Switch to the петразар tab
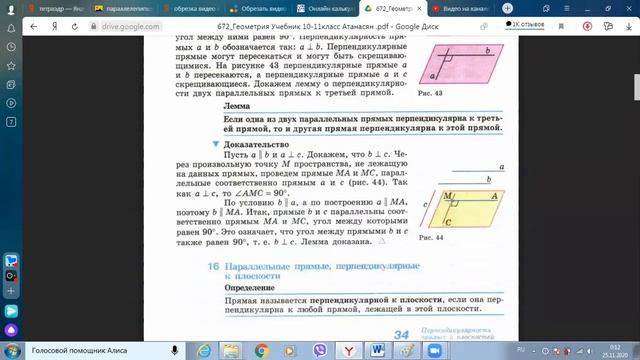640x360 pixels. tap(57, 9)
